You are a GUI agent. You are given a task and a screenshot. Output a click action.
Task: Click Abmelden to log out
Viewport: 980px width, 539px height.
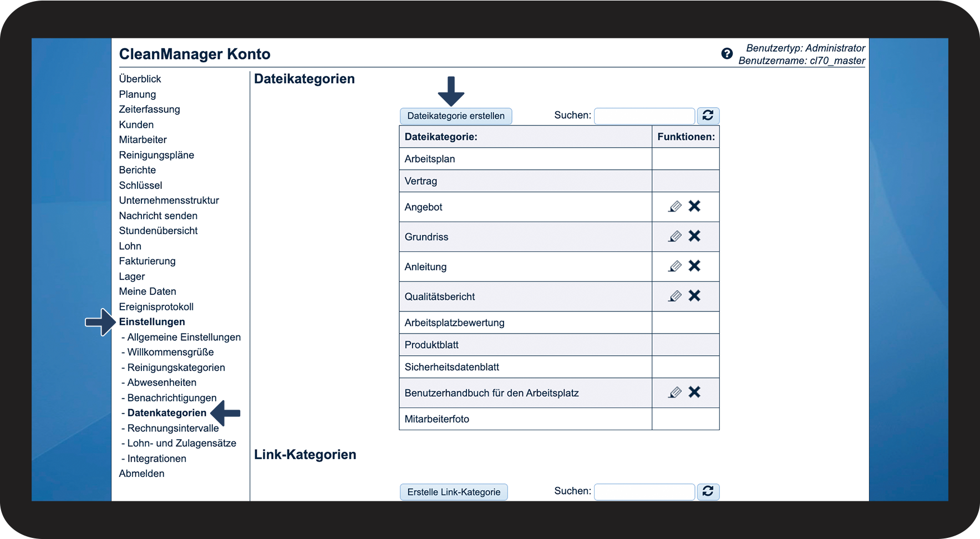click(x=141, y=473)
